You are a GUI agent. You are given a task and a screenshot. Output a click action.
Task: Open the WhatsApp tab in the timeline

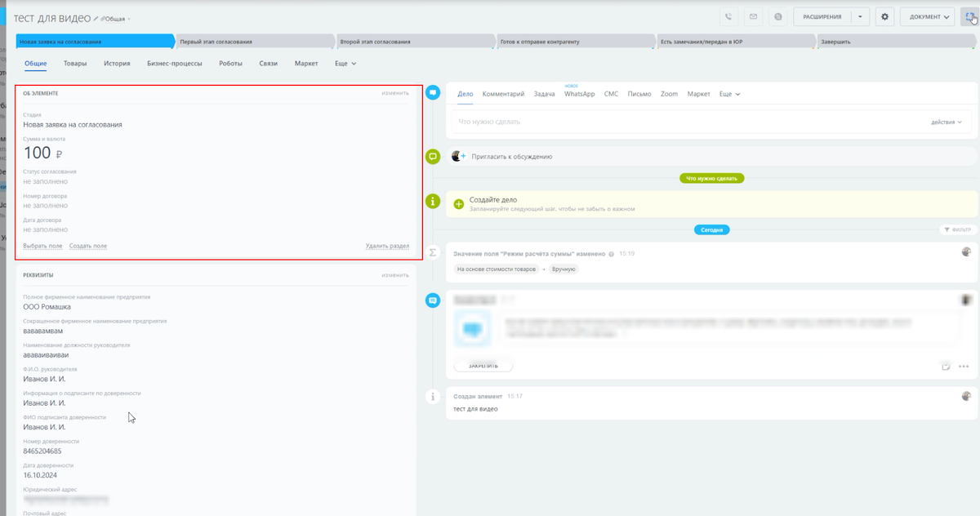point(580,94)
